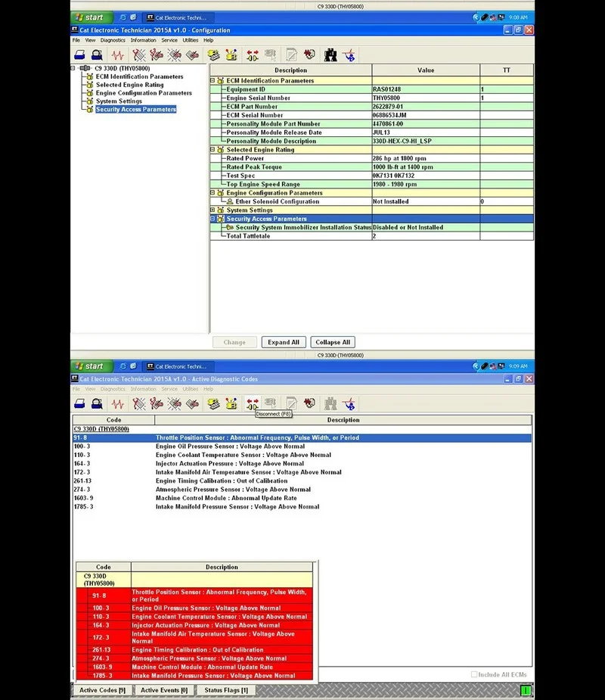Expand the System Settings group in the grid
This screenshot has height=700, width=605.
(213, 210)
